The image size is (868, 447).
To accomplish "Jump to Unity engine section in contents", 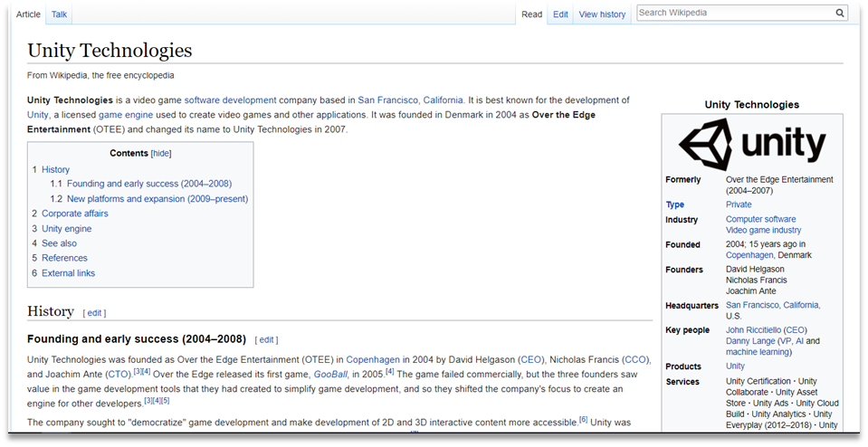I will [x=66, y=229].
